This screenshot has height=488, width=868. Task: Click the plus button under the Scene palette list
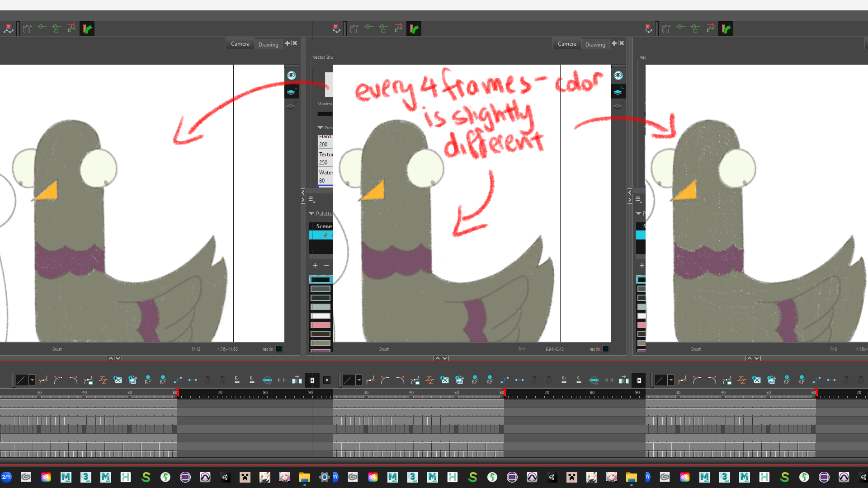pos(315,265)
